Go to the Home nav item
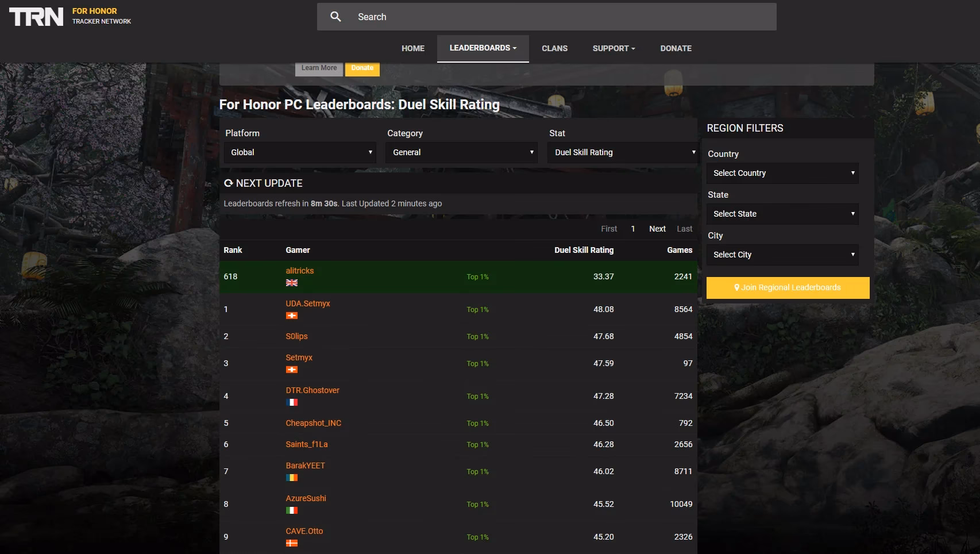The height and width of the screenshot is (554, 980). [x=413, y=48]
